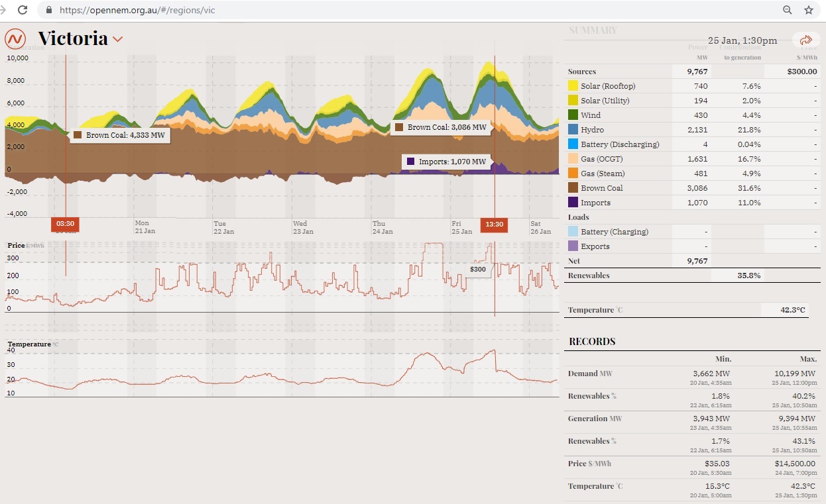Image resolution: width=826 pixels, height=504 pixels.
Task: Toggle the Brown Coal legend swatch
Action: (x=573, y=188)
